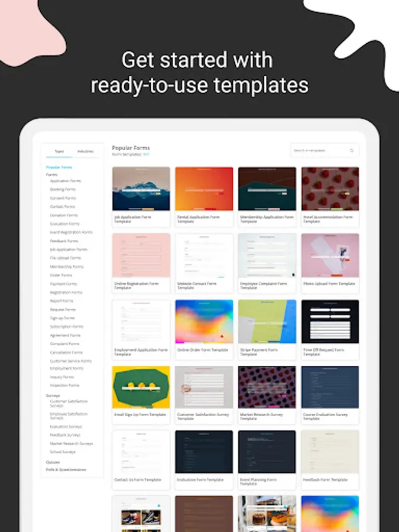The width and height of the screenshot is (399, 532).
Task: Open Report Forms category
Action: tap(61, 301)
